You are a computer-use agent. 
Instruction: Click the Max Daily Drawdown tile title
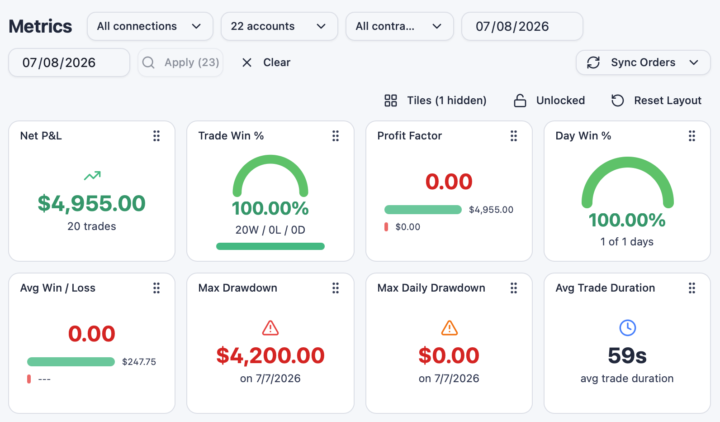click(431, 288)
